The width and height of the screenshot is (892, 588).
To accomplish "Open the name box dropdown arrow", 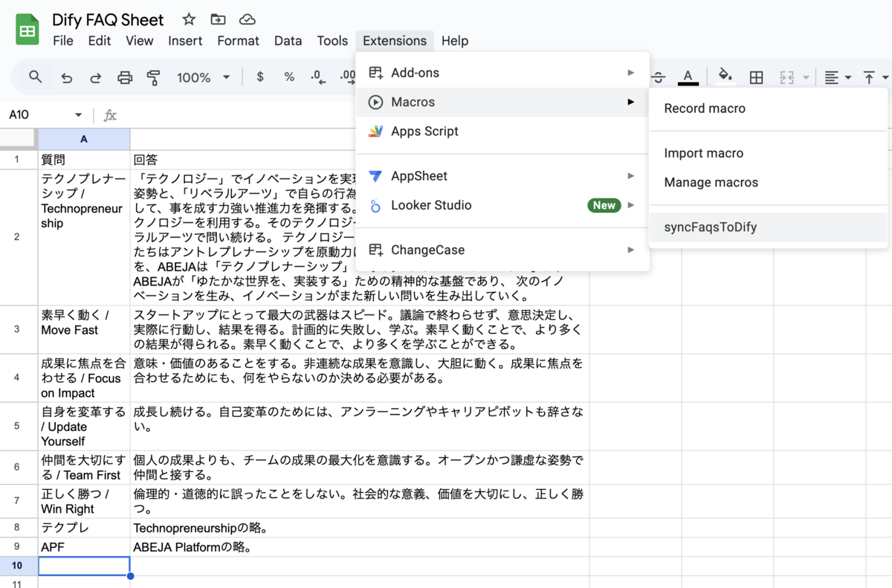I will click(78, 115).
